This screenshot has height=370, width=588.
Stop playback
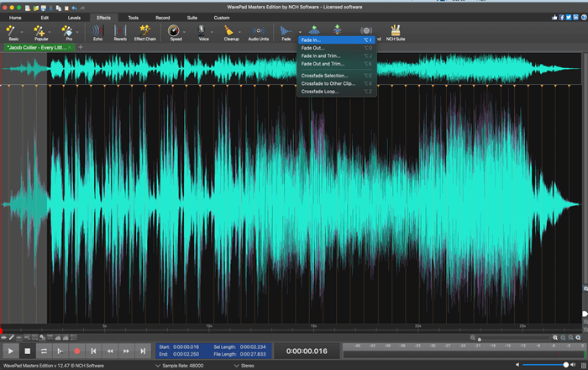tap(28, 351)
